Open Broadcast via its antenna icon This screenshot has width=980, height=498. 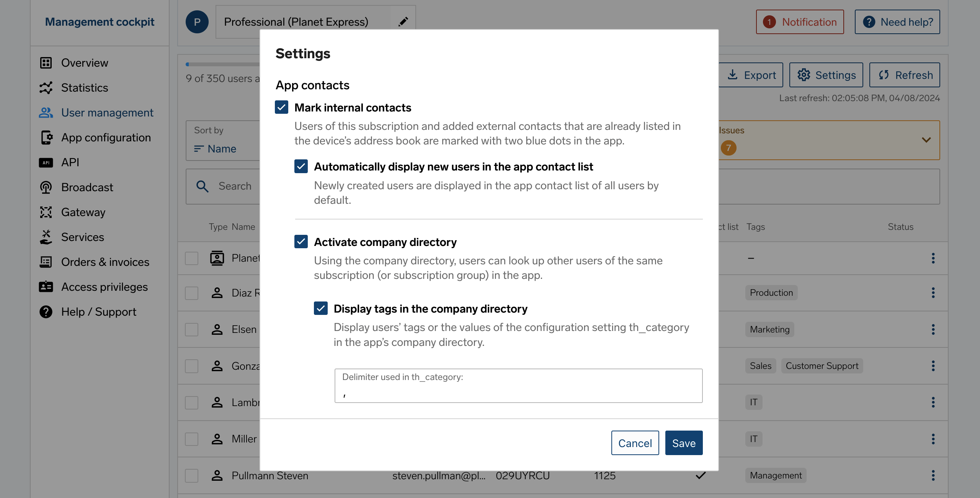(46, 187)
